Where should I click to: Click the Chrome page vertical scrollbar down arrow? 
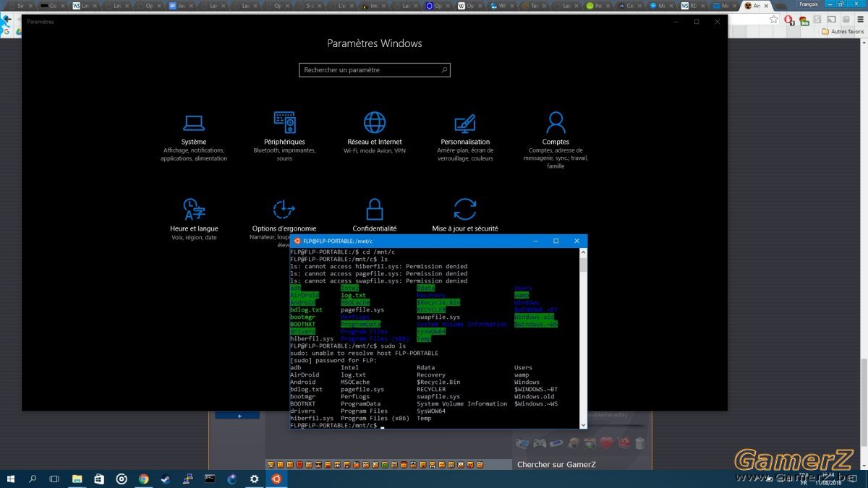[864, 466]
